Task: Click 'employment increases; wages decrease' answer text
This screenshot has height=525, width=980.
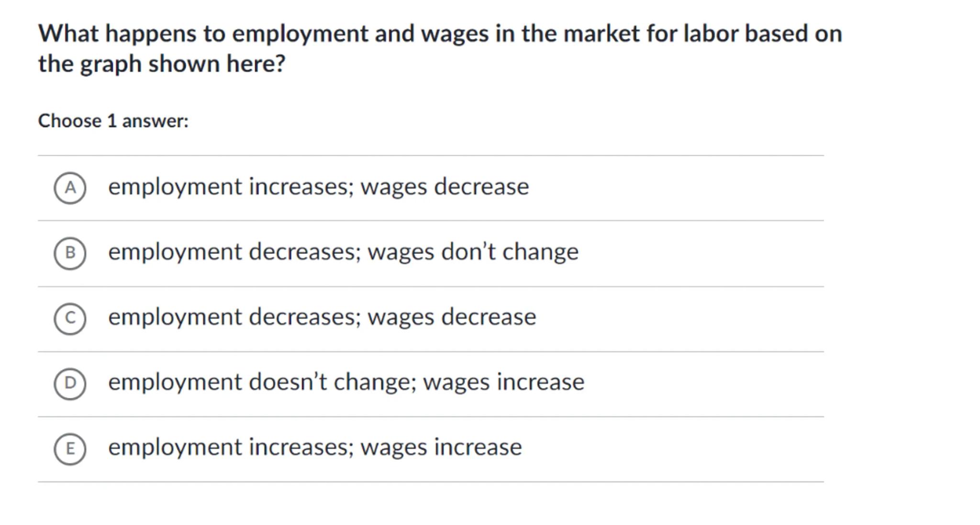Action: pyautogui.click(x=318, y=186)
